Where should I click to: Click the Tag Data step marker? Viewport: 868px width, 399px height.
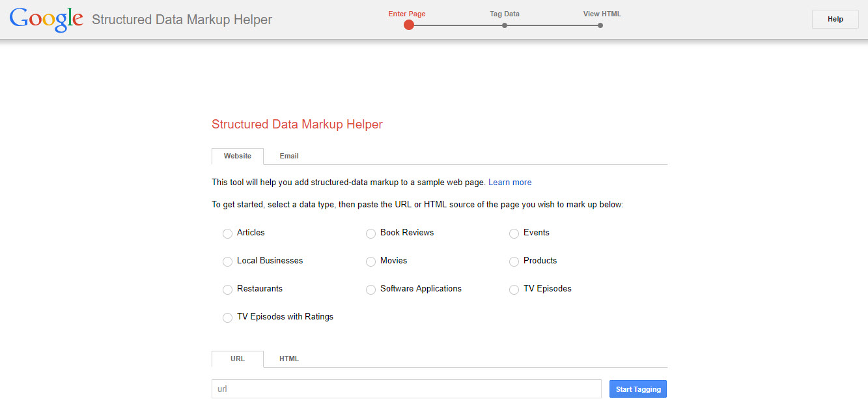click(x=504, y=25)
